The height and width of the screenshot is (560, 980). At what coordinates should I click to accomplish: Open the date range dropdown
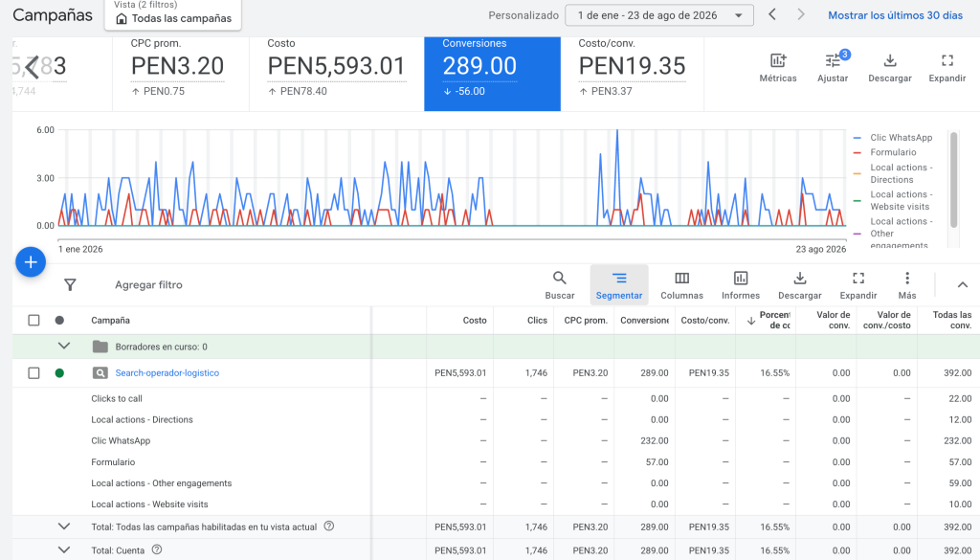[x=658, y=15]
